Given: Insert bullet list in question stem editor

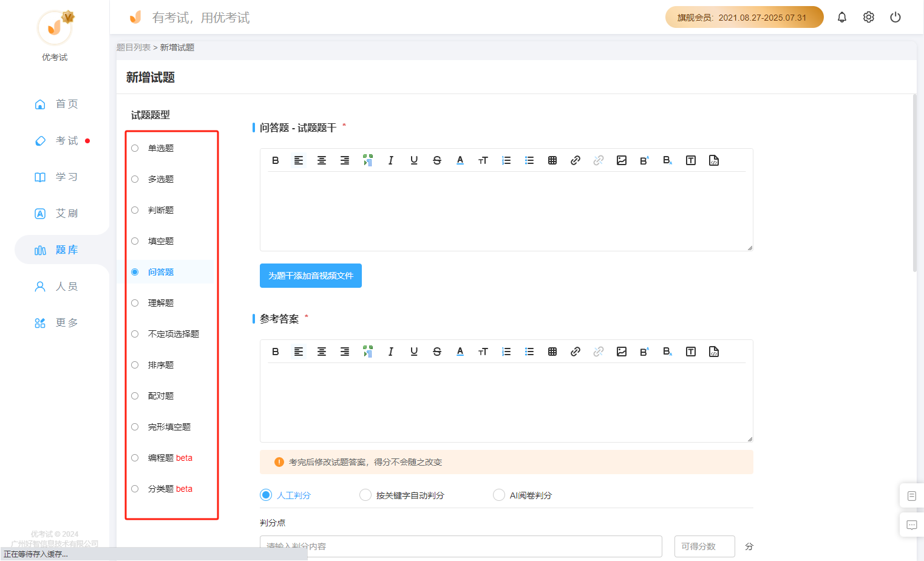Looking at the screenshot, I should click(529, 160).
